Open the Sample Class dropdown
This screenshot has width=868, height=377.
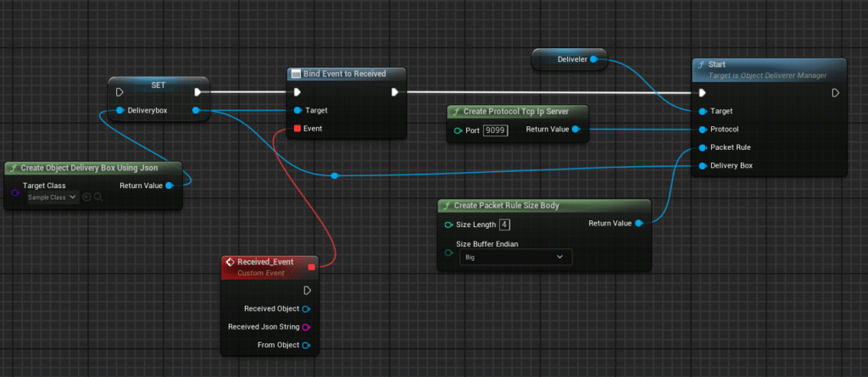[53, 197]
